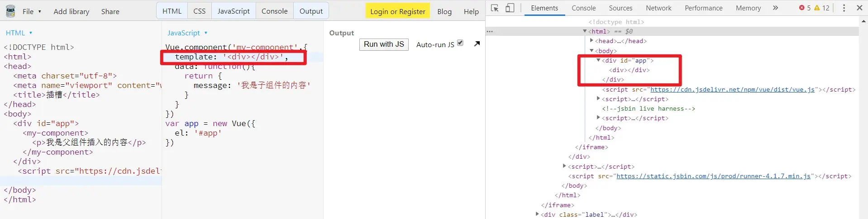The height and width of the screenshot is (219, 868).
Task: Open the HTML panel language dropdown
Action: [19, 33]
